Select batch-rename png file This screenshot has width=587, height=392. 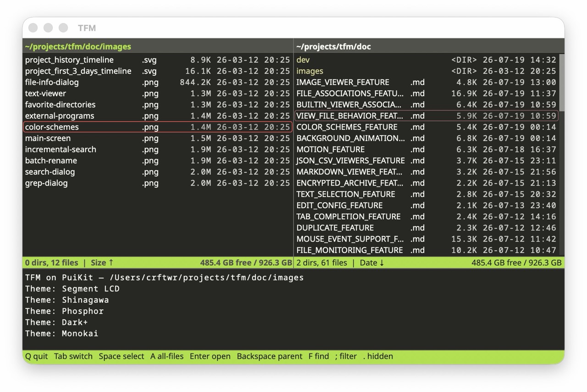click(x=158, y=160)
